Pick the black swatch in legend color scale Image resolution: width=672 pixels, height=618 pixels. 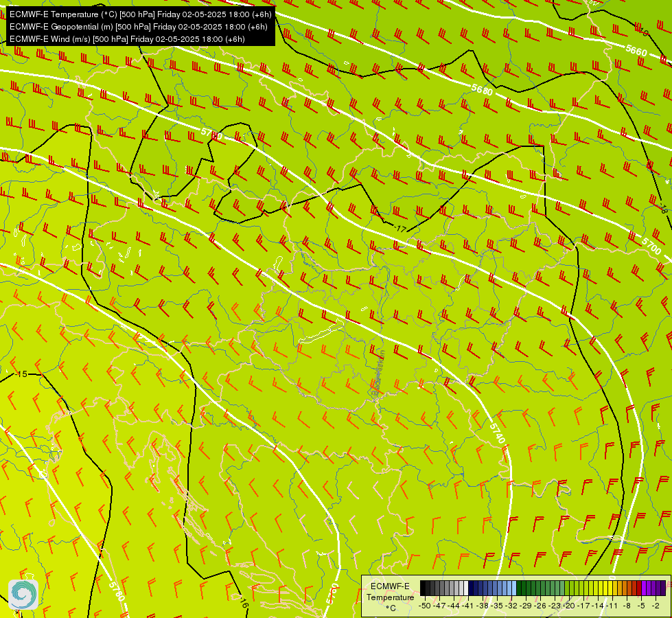[423, 588]
